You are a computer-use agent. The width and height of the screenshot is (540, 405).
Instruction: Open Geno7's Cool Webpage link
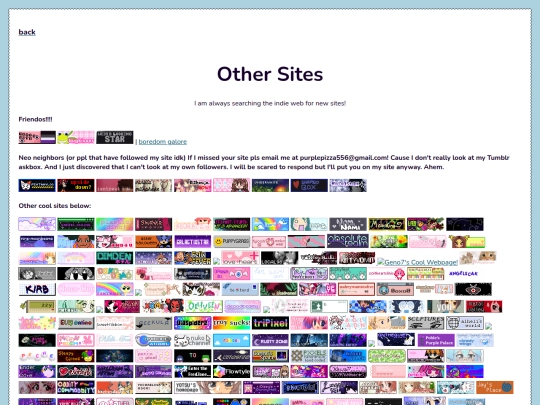click(417, 262)
